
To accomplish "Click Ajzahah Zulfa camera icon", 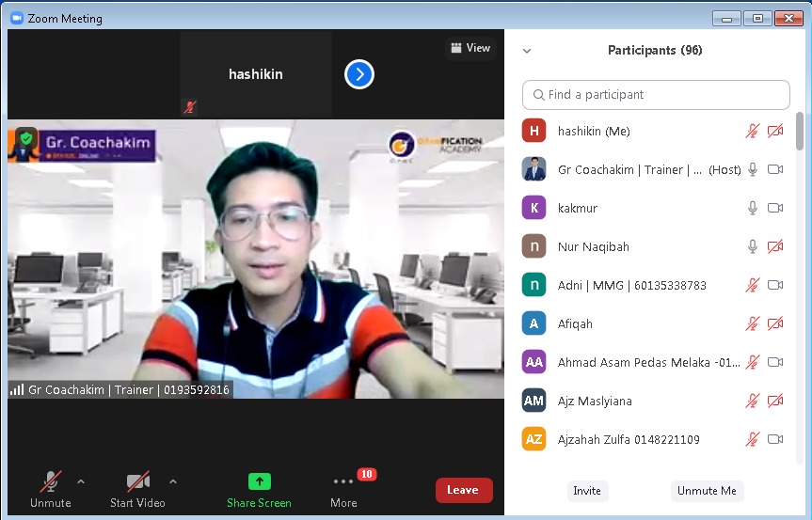I will [x=775, y=439].
